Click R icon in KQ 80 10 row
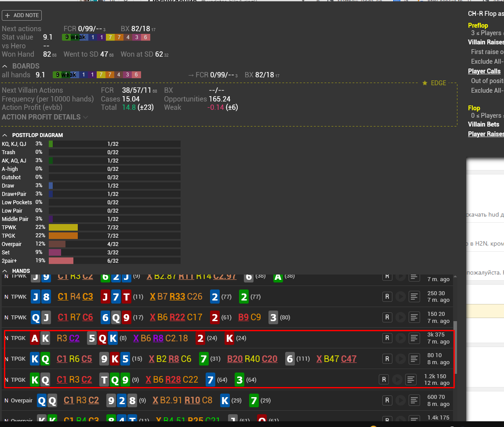 tap(387, 358)
